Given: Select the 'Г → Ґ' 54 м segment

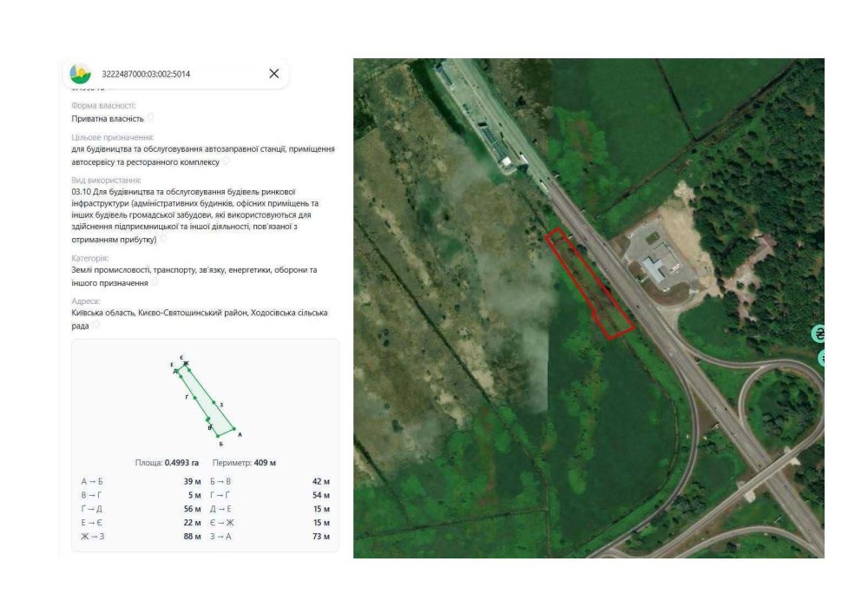Looking at the screenshot, I should pyautogui.click(x=270, y=495).
